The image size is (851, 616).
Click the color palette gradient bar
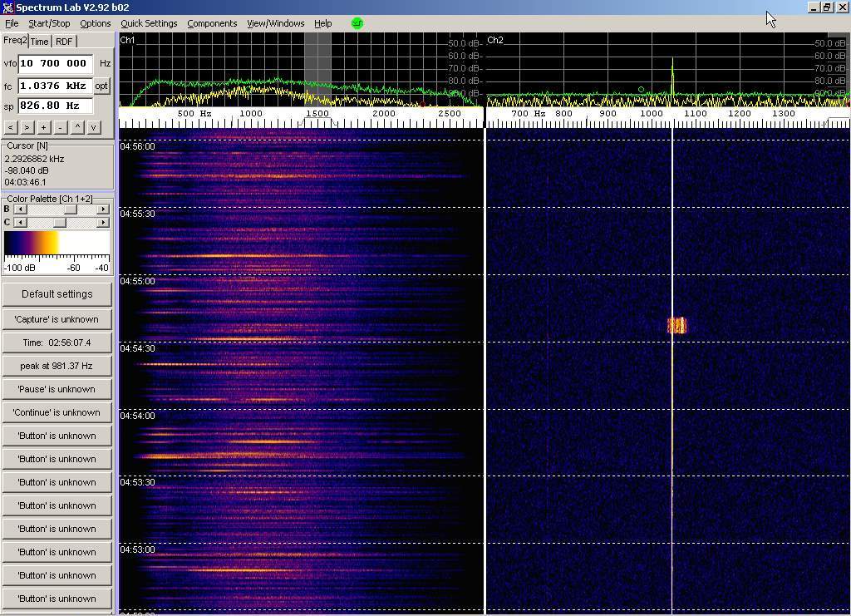(x=57, y=243)
